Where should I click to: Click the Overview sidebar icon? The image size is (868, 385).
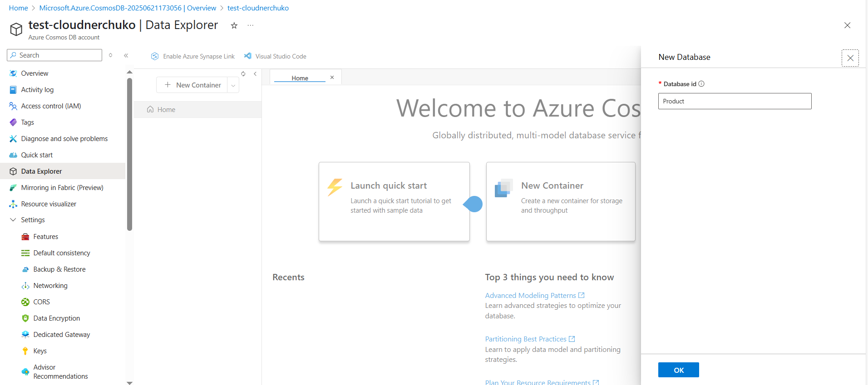[13, 73]
